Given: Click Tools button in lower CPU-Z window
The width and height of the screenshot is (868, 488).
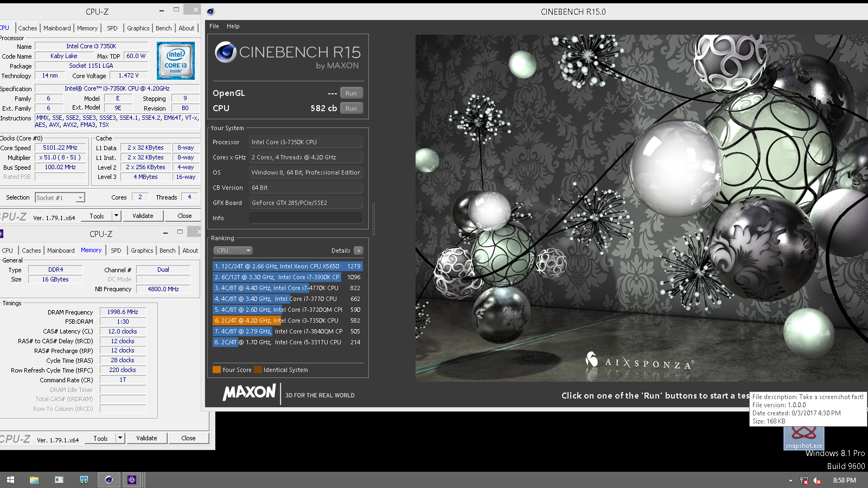Looking at the screenshot, I should 100,438.
